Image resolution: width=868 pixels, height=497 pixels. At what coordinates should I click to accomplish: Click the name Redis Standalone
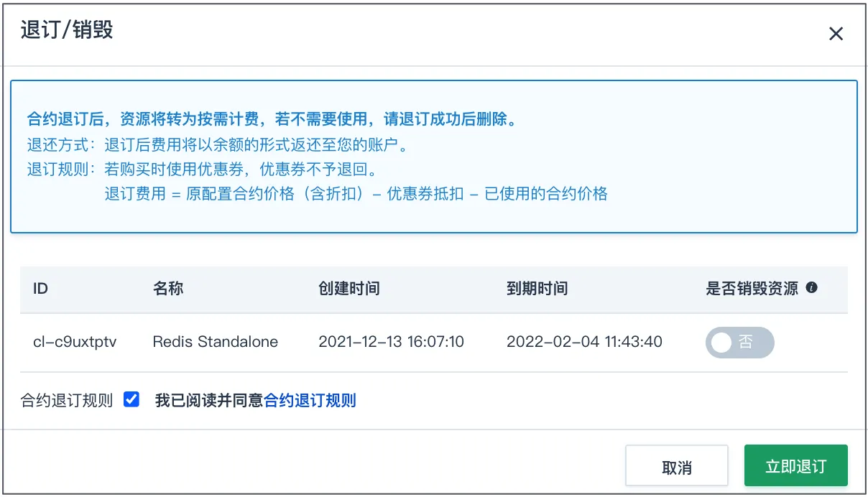pos(216,342)
